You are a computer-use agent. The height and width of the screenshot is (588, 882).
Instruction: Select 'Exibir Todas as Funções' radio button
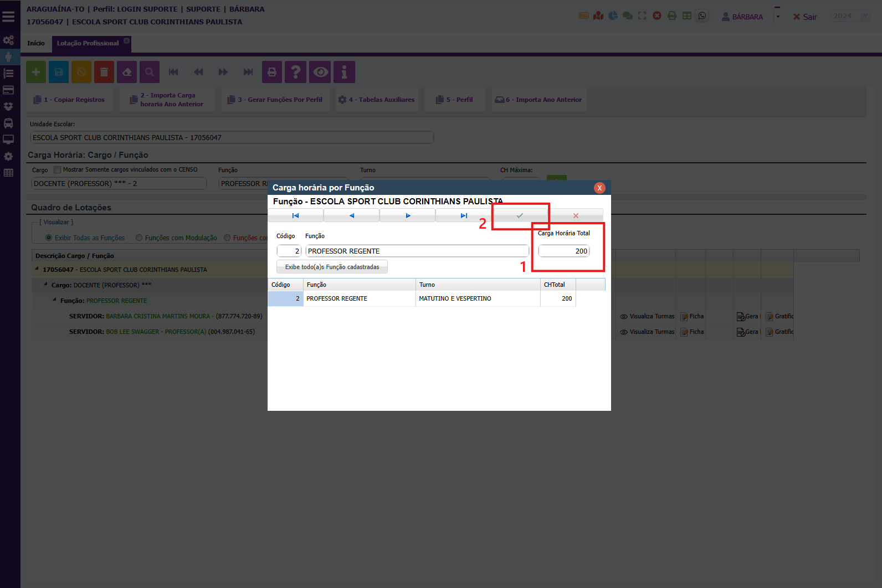(49, 238)
